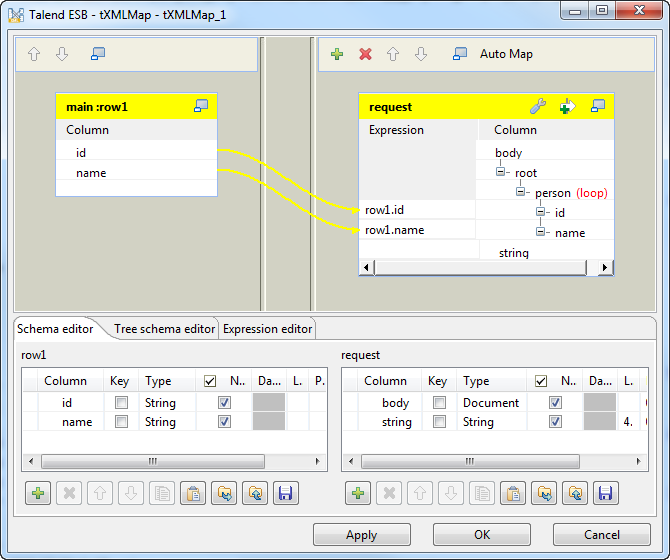
Task: Minimize the request output table
Action: 598,107
